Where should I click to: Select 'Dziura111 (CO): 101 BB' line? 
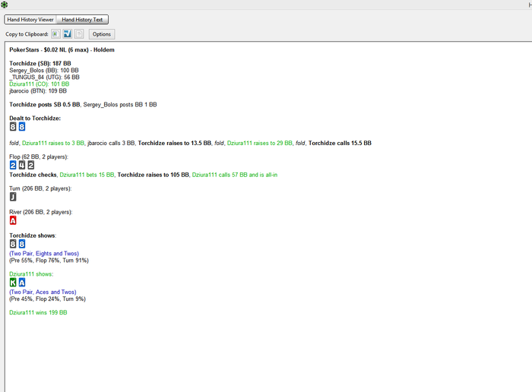(x=40, y=84)
